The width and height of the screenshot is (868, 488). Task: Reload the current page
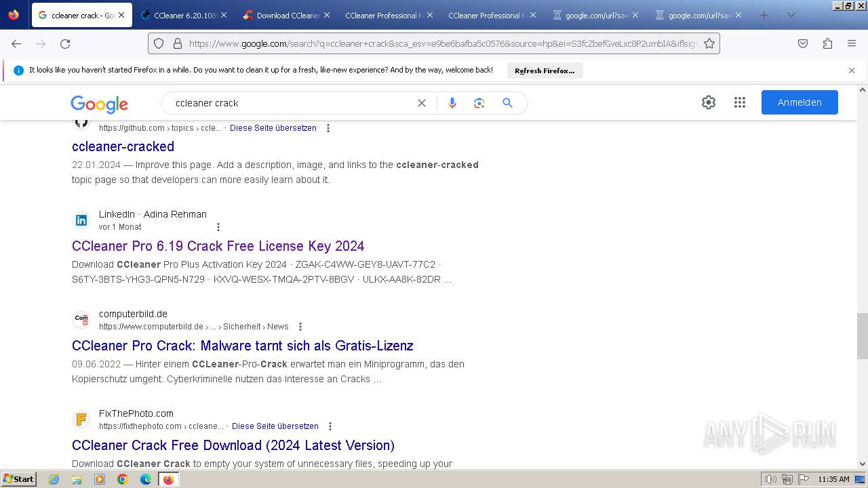pos(65,43)
